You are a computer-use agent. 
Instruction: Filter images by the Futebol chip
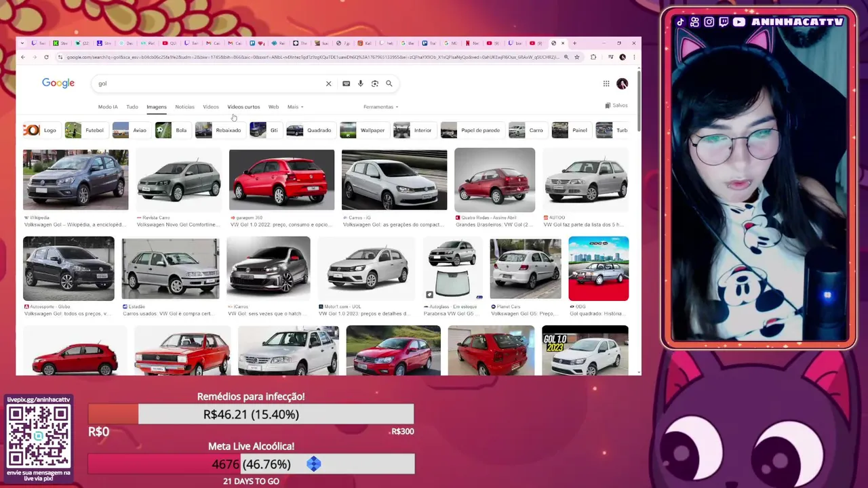85,130
